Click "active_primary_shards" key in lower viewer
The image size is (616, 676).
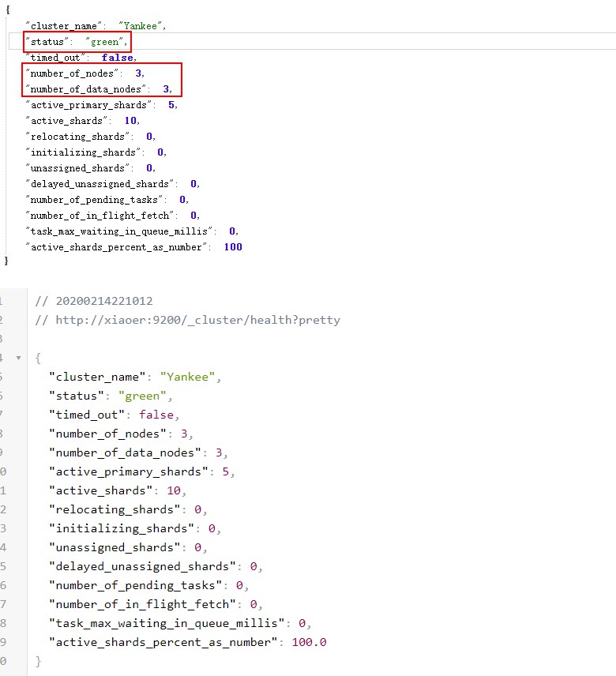click(x=129, y=471)
